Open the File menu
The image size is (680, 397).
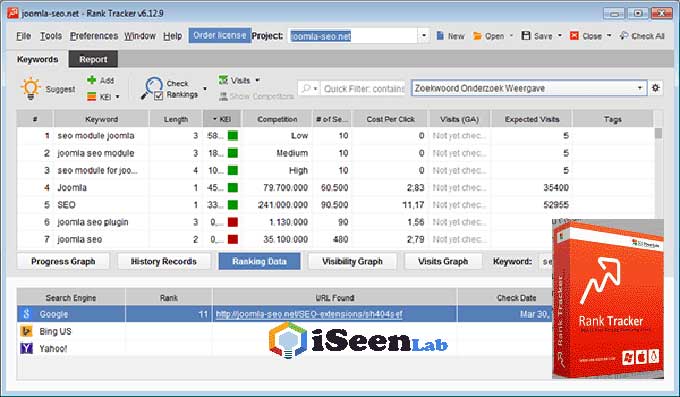pyautogui.click(x=24, y=36)
